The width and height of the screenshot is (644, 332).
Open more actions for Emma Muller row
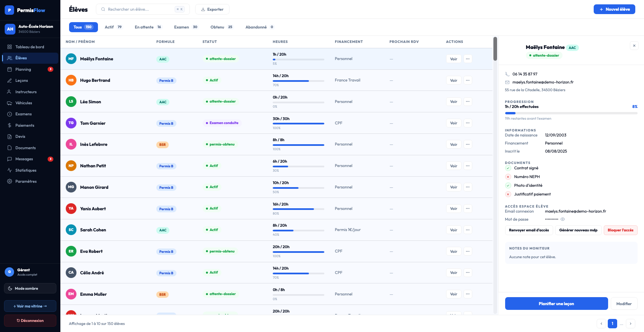point(468,294)
